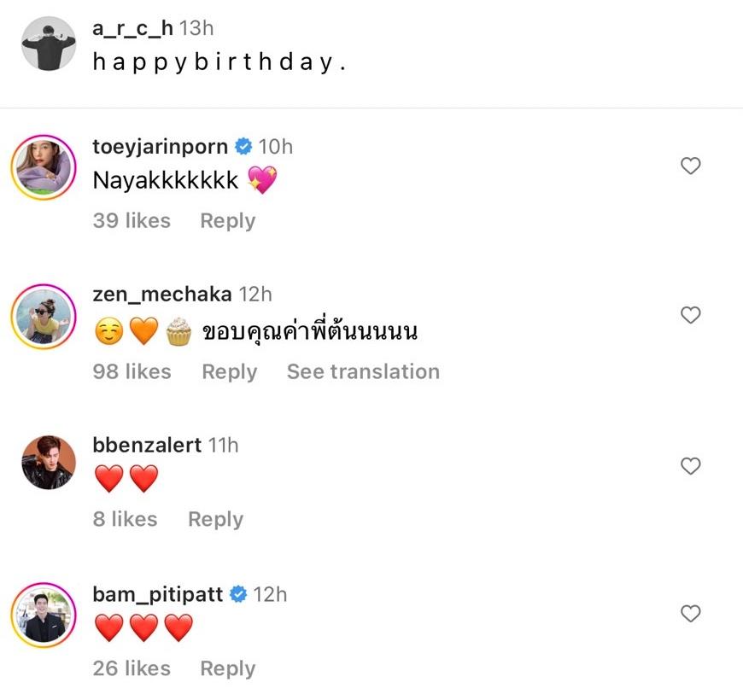
Task: Open zen_mechaka's profile picture story
Action: pyautogui.click(x=44, y=317)
